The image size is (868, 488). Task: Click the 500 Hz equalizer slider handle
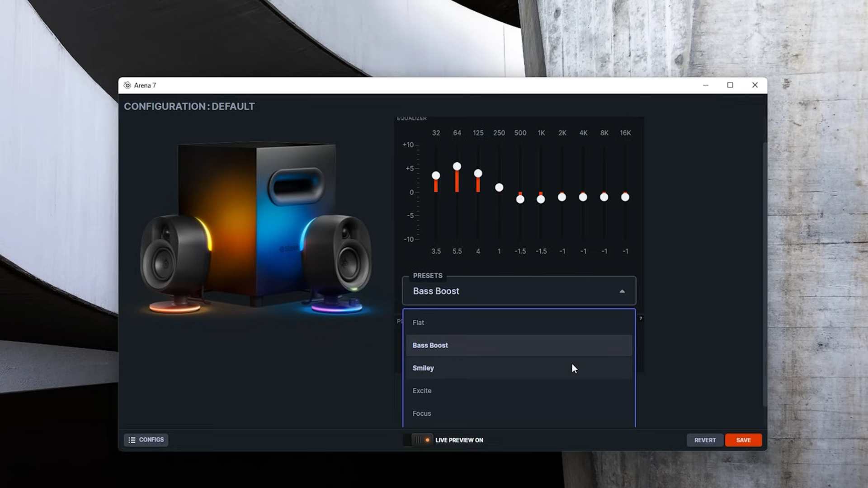coord(520,199)
